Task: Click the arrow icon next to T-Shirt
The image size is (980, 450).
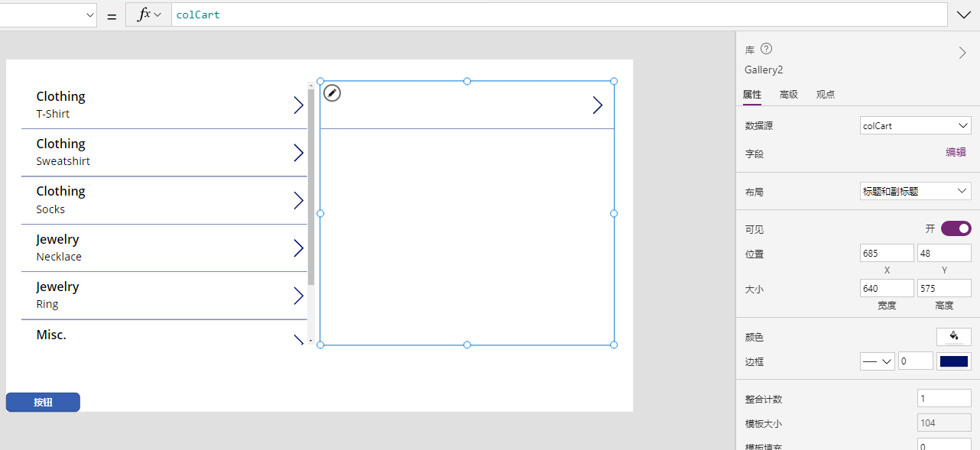Action: point(299,105)
